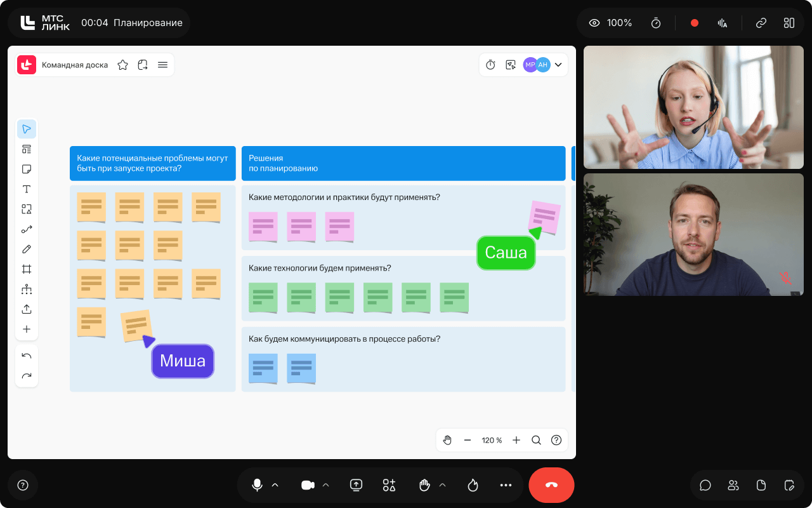
Task: Open the board hamburger menu
Action: (163, 65)
